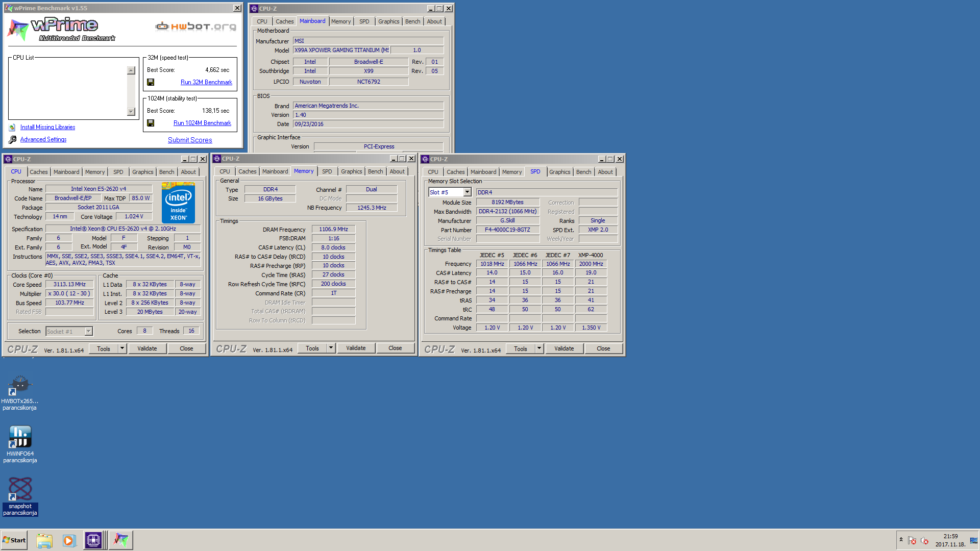980x551 pixels.
Task: Click Install Missing Libraries link
Action: [47, 127]
